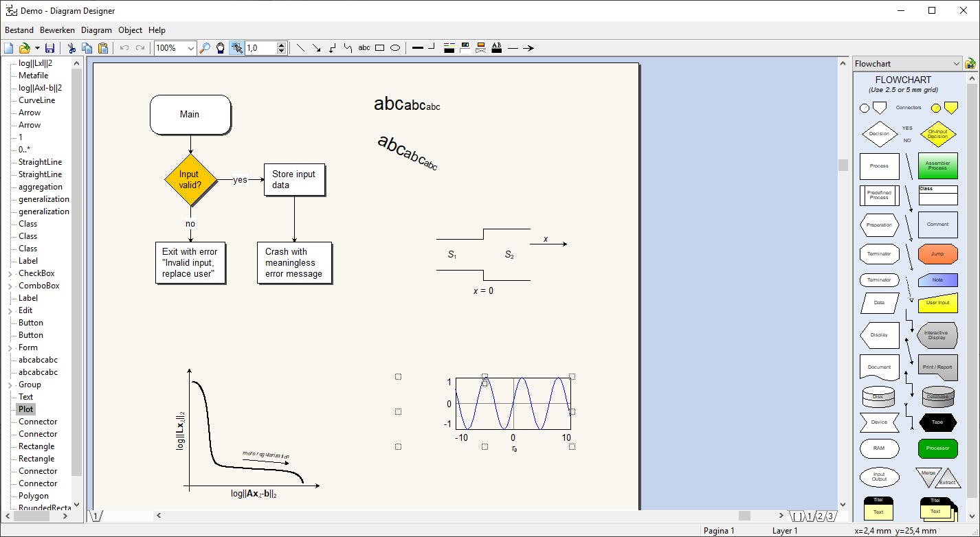The height and width of the screenshot is (537, 980).
Task: Toggle the snap cursor mode icon
Action: (x=237, y=48)
